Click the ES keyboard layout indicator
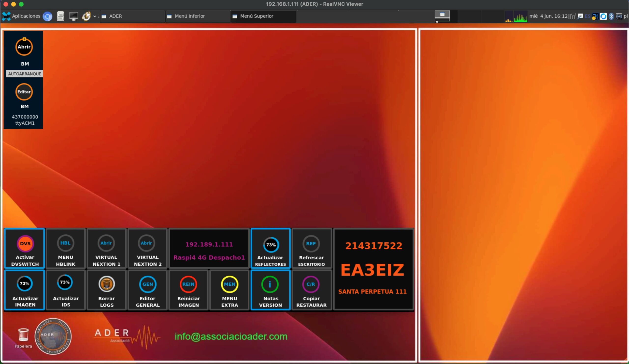This screenshot has width=629, height=364. click(587, 16)
